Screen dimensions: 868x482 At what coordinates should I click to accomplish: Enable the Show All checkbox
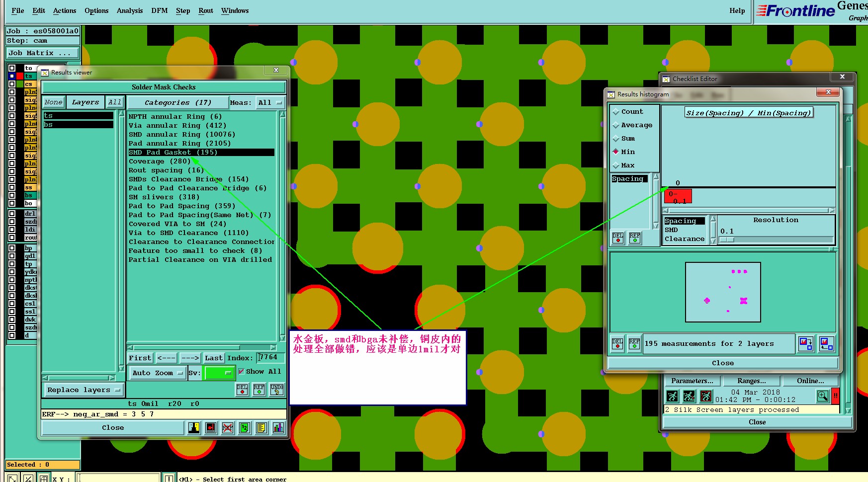242,372
